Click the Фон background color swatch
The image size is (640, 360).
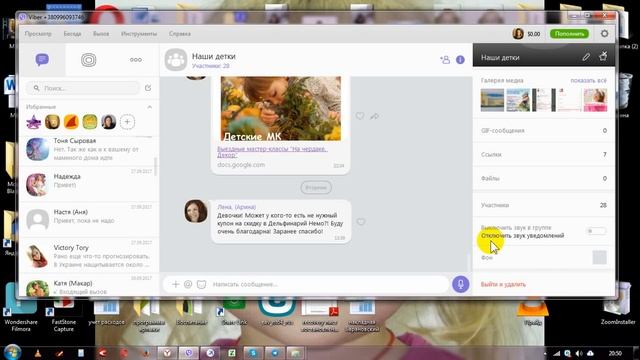click(x=599, y=258)
